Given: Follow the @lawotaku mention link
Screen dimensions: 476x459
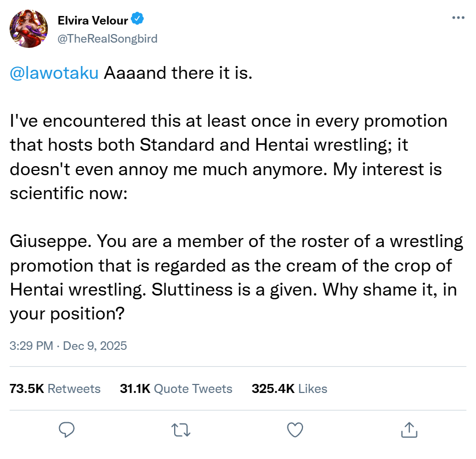Looking at the screenshot, I should coord(54,73).
